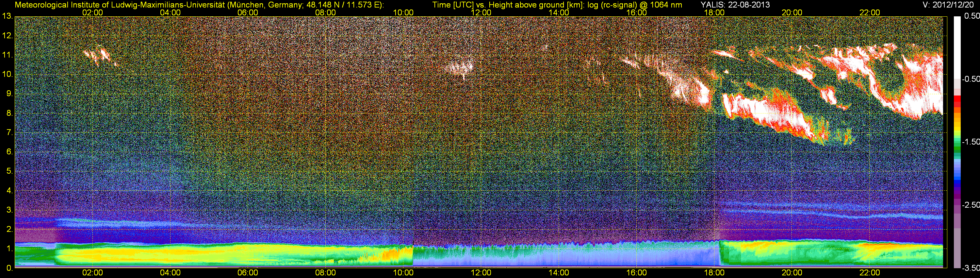The height and width of the screenshot is (278, 980).
Task: Click the 12:00 label on the bottom time axis
Action: (x=481, y=273)
